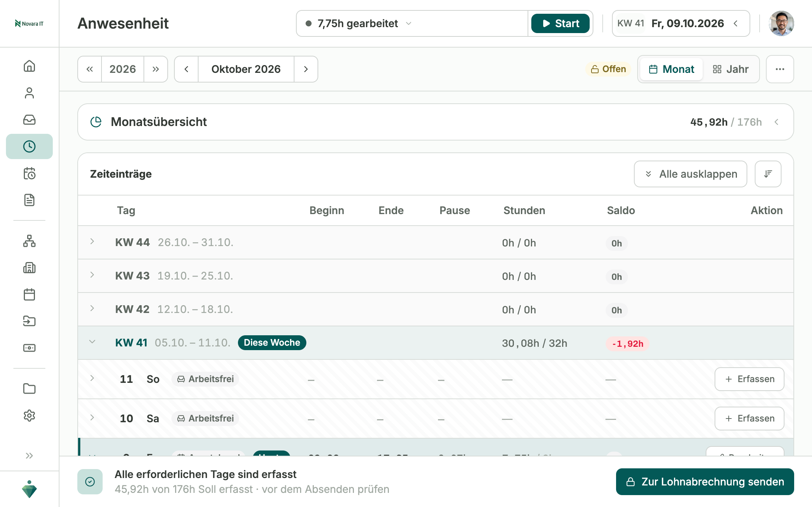Expand the KW 44 week row
This screenshot has height=507, width=812.
pos(92,242)
